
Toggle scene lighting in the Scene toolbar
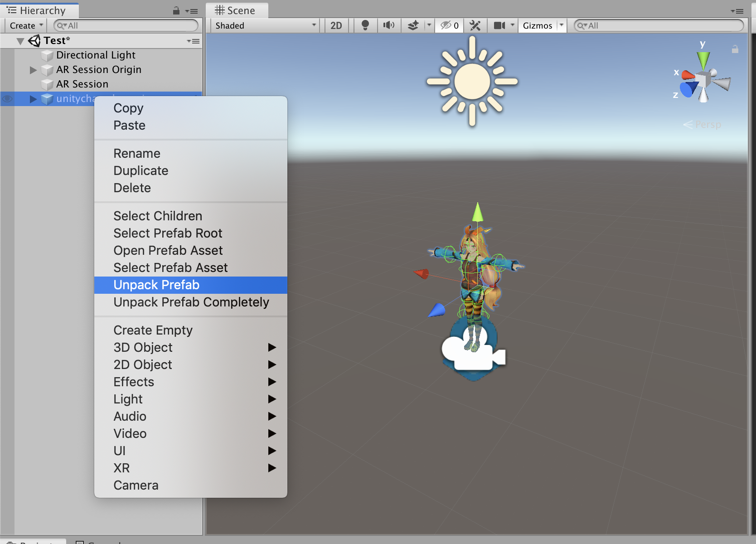(365, 25)
